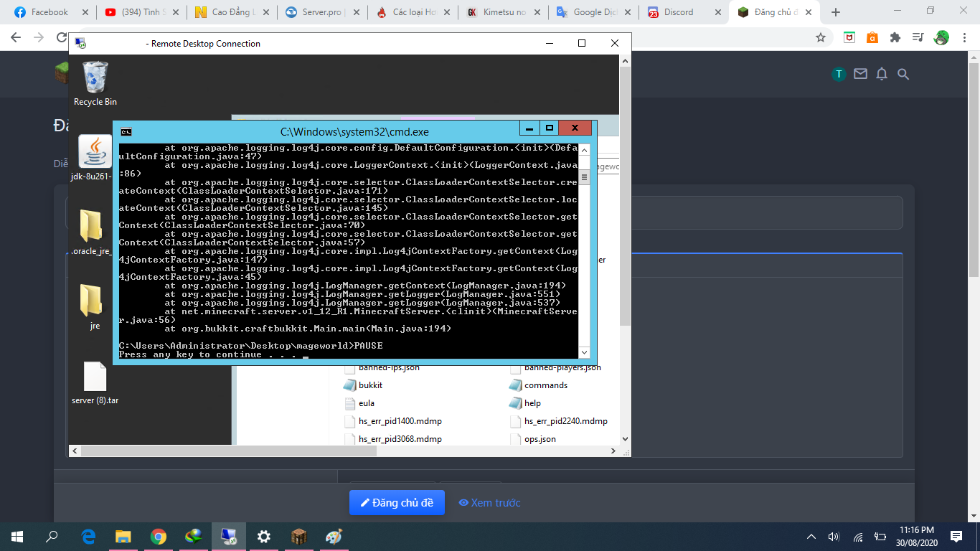Open the Chrome profile avatar
The width and height of the screenshot is (980, 551).
coord(941,37)
